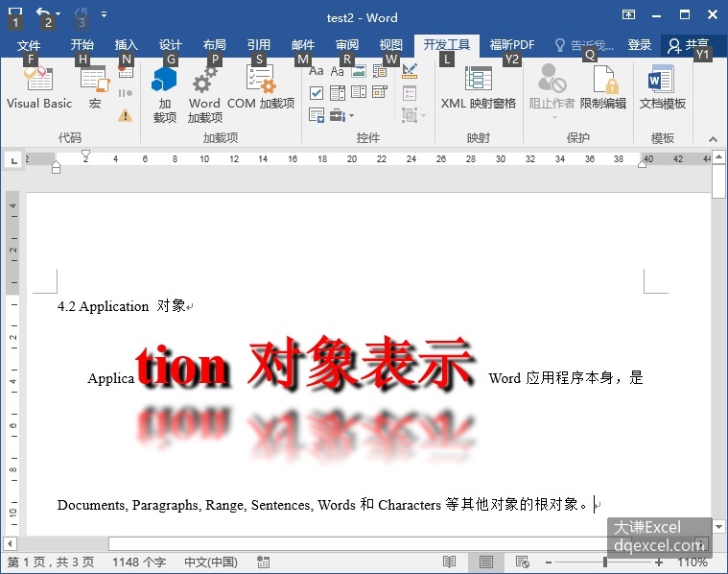The height and width of the screenshot is (574, 728).
Task: Click the 110% zoom level
Action: 693,562
